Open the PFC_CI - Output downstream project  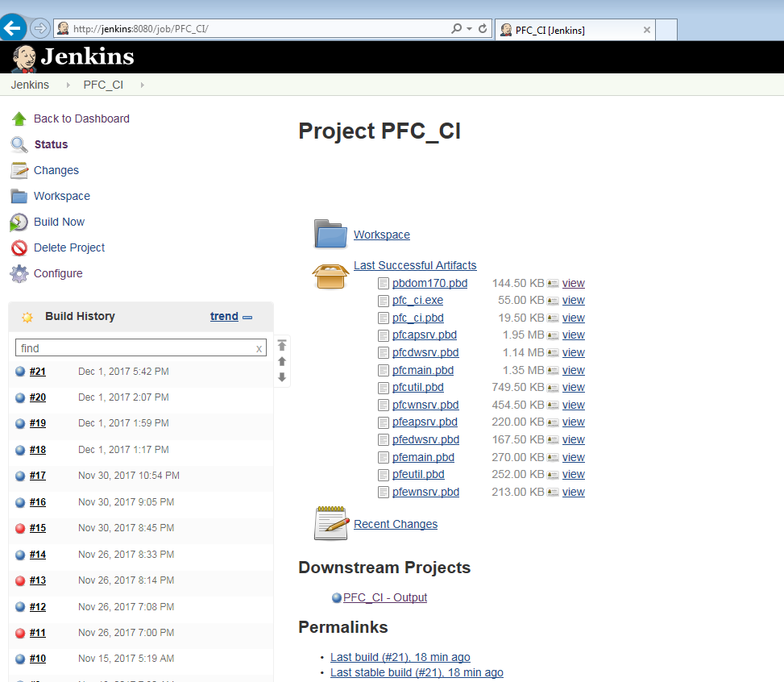(385, 597)
